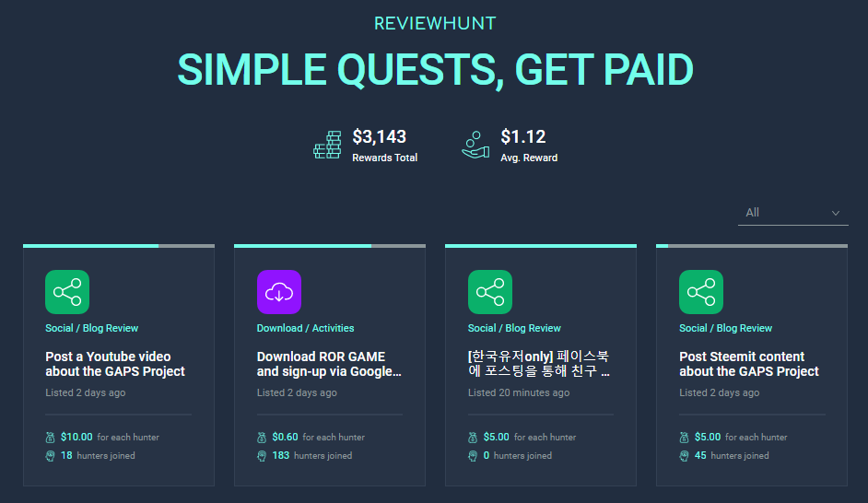
Task: Click money bag icon next to $0.60
Action: 262,438
